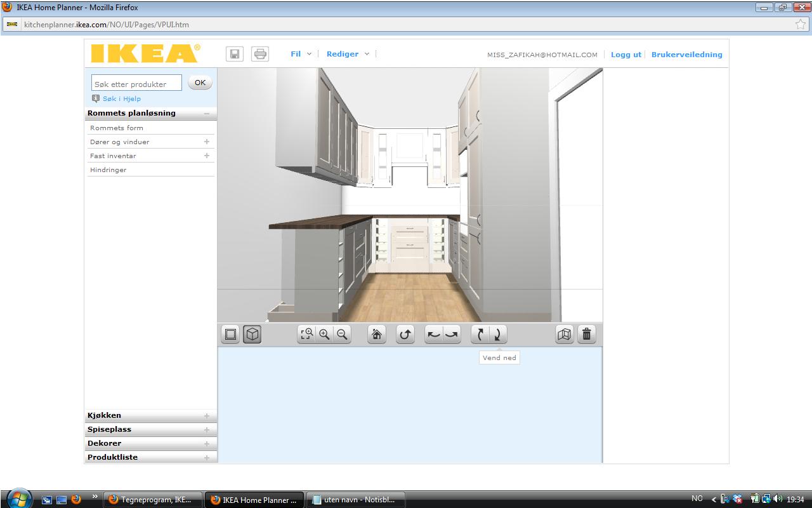This screenshot has height=508, width=812.
Task: Toggle the wall visibility icon
Action: 564,335
